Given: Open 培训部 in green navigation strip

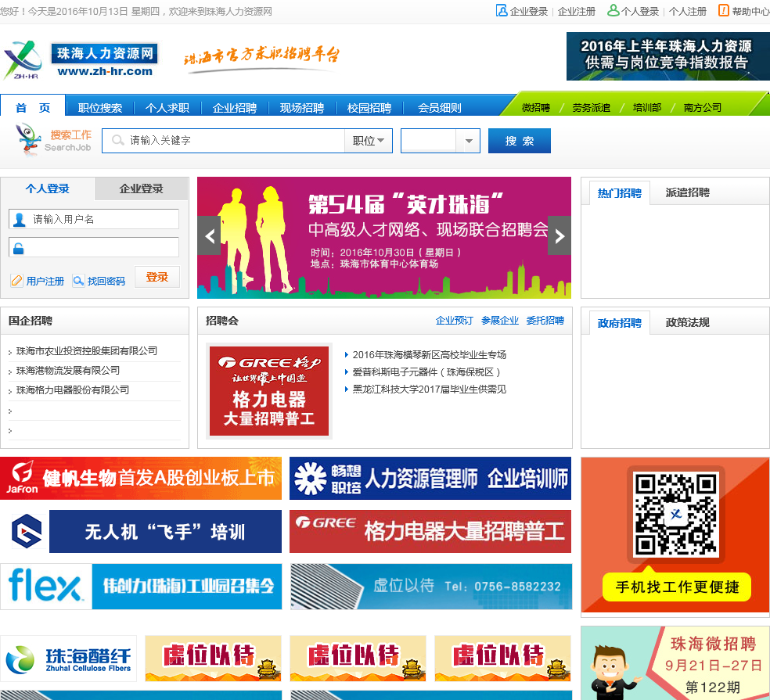Looking at the screenshot, I should pos(646,107).
